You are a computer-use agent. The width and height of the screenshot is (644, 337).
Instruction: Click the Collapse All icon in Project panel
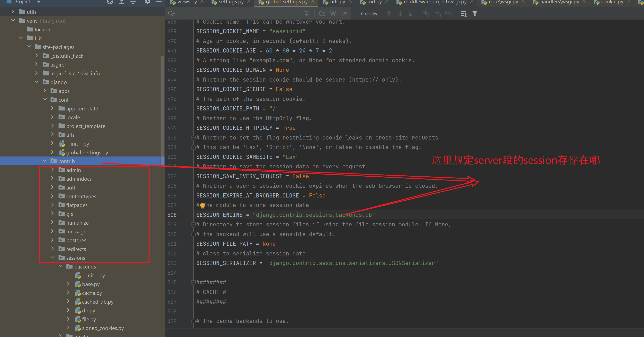coord(133,2)
